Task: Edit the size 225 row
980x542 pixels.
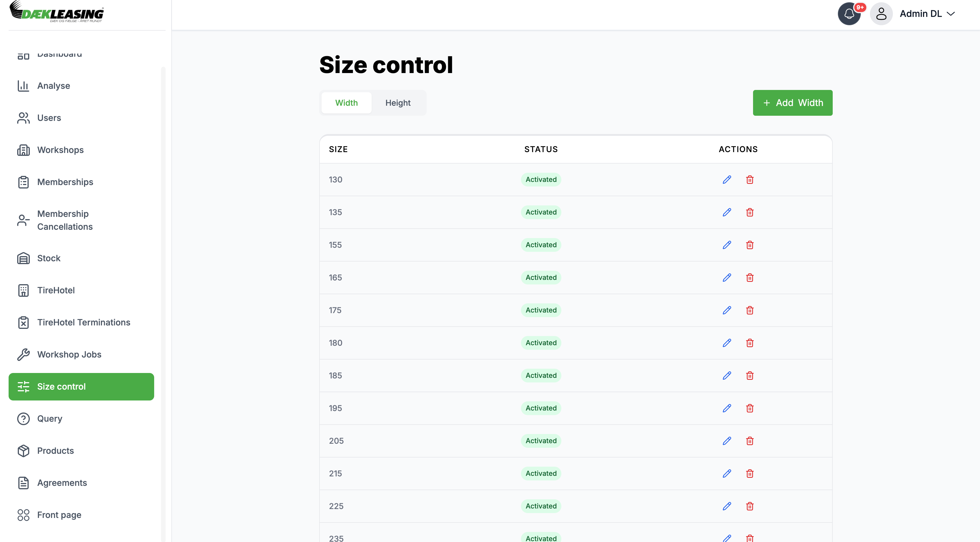Action: (727, 506)
